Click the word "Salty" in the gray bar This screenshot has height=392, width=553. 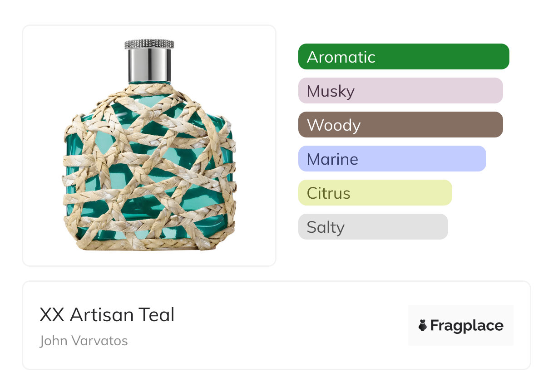click(326, 227)
